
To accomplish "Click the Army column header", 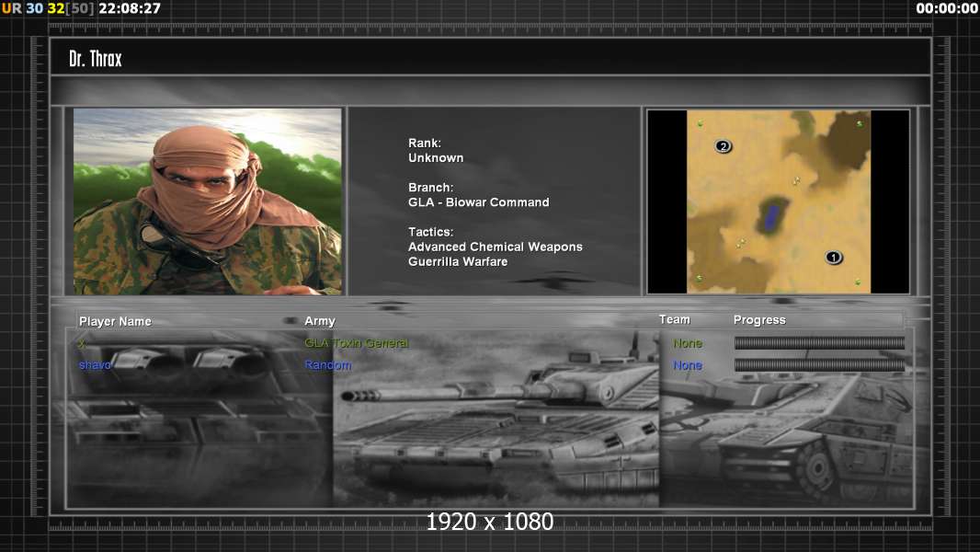I will [x=320, y=321].
